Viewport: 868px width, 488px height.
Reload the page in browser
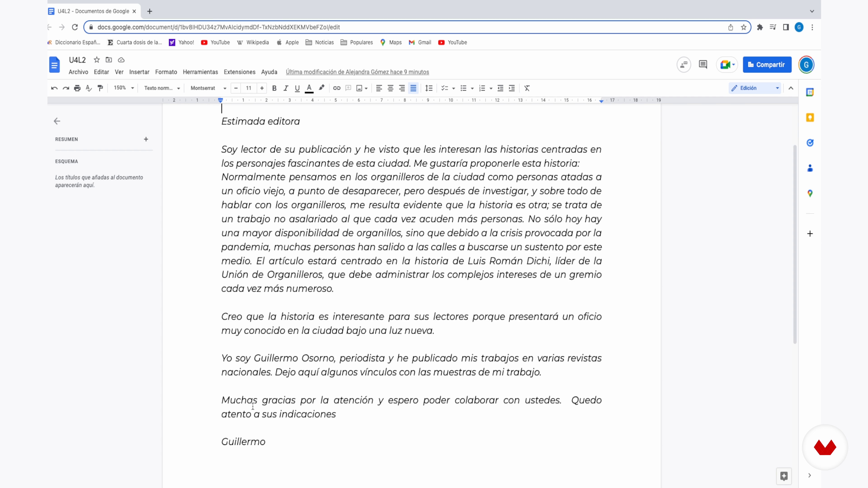pos(75,27)
